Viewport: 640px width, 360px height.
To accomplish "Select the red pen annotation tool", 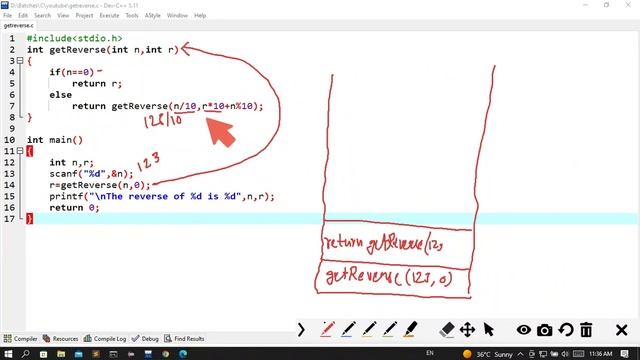I will [x=327, y=329].
